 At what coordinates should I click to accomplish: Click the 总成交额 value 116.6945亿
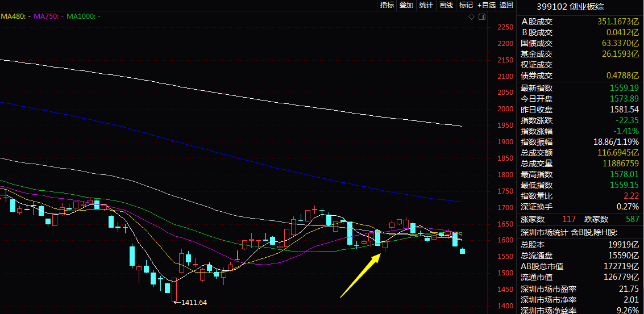pyautogui.click(x=617, y=153)
